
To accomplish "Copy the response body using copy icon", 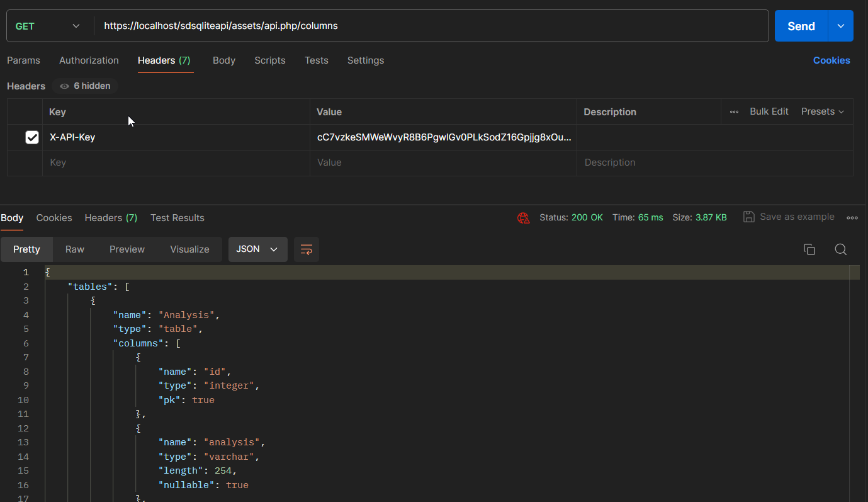I will [809, 249].
